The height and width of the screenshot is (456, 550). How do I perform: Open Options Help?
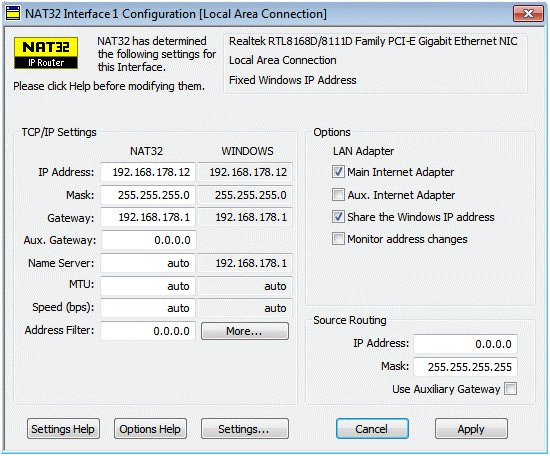click(x=150, y=429)
